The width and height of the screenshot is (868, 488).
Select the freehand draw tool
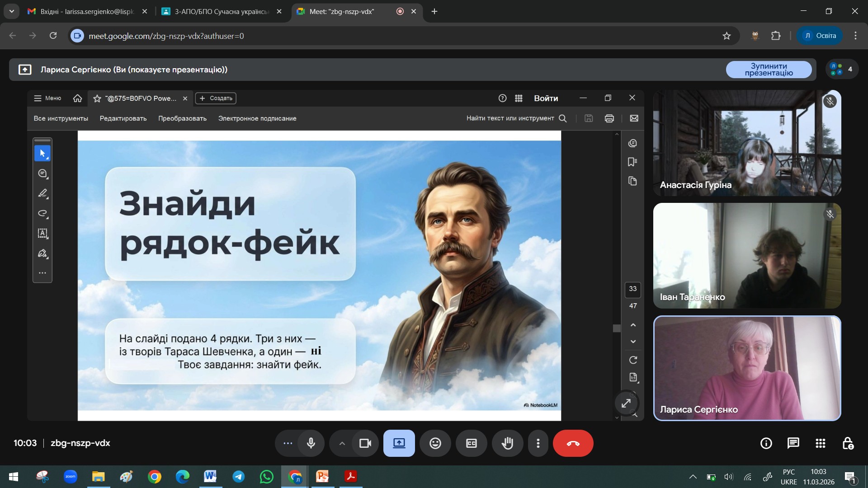[x=42, y=213]
